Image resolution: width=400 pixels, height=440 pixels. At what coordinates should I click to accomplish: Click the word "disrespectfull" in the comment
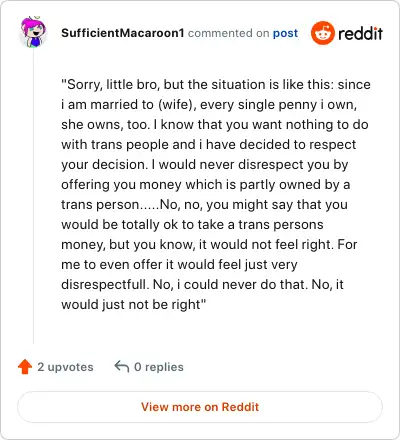tap(104, 284)
